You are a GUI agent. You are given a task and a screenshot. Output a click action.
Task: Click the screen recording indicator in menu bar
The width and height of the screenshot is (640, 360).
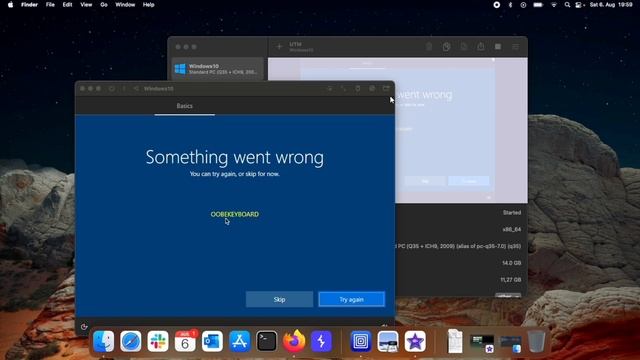point(497,5)
